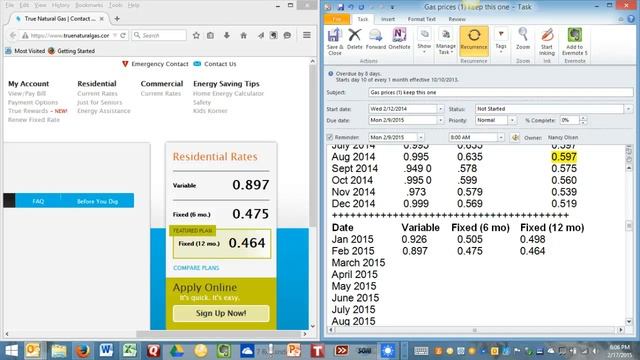This screenshot has width=640, height=360.
Task: Click the Firefox bookmarks list clipboard icon
Action: [x=210, y=36]
